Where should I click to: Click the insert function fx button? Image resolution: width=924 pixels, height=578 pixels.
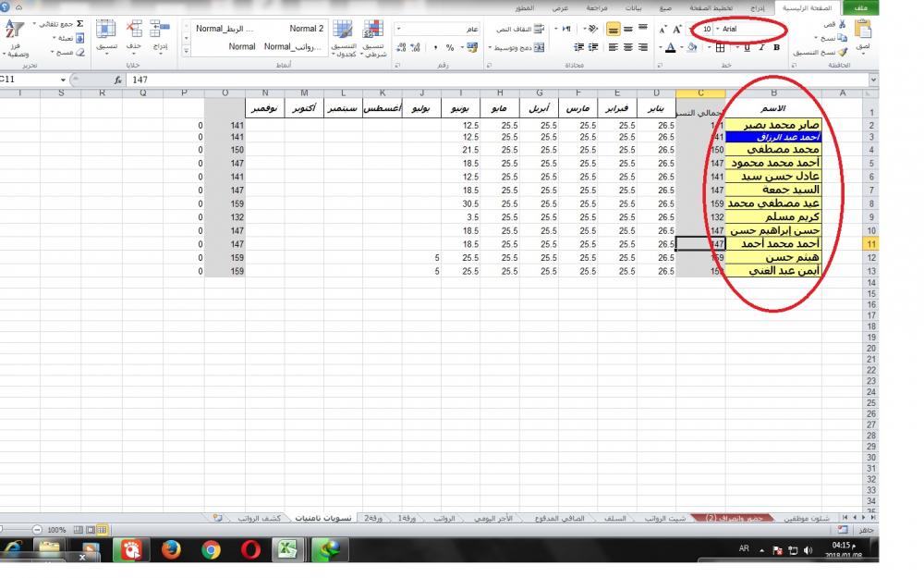118,80
